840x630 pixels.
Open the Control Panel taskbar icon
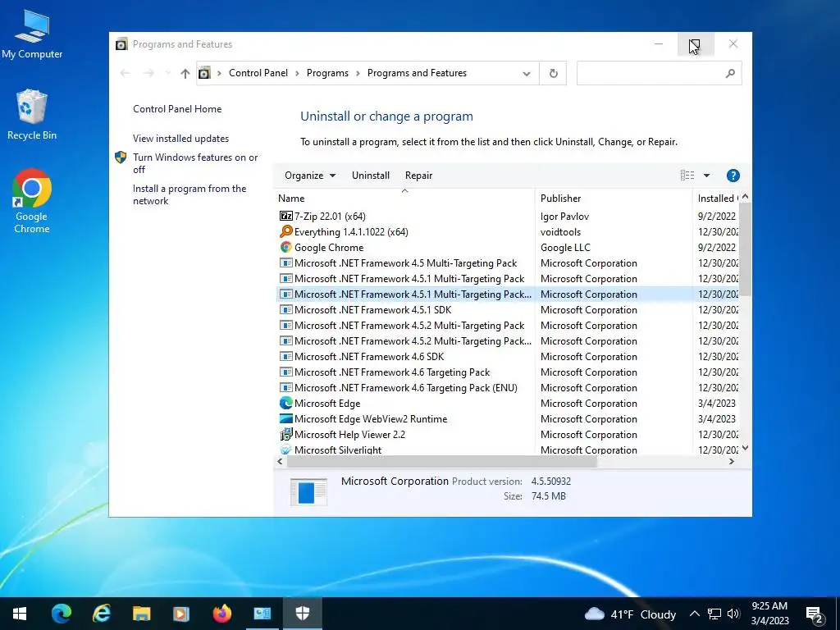click(x=262, y=614)
